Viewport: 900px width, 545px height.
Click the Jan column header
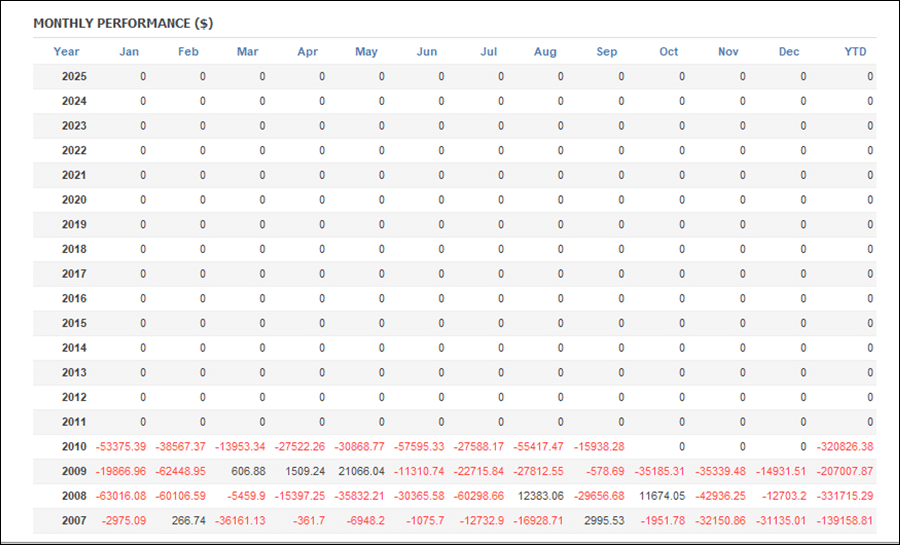pyautogui.click(x=129, y=52)
